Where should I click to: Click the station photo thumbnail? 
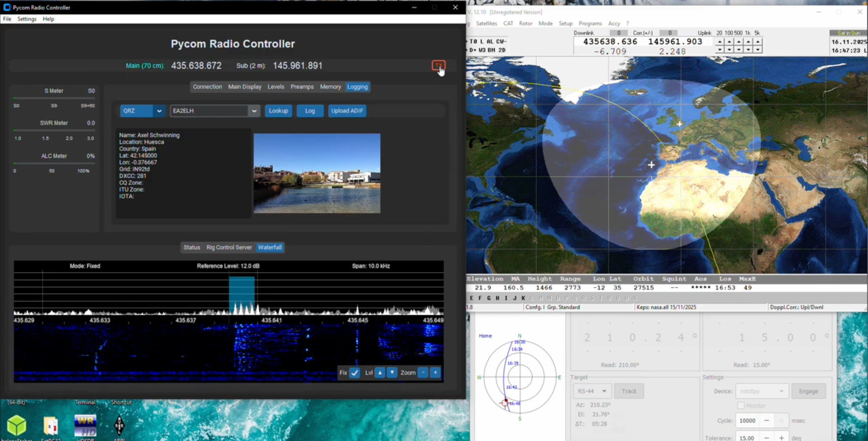(x=317, y=173)
